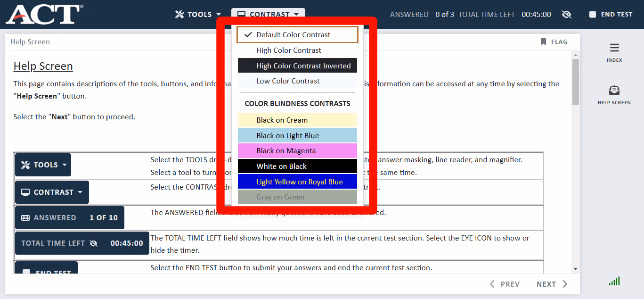The height and width of the screenshot is (299, 644).
Task: Apply Gray on Green contrast
Action: (297, 197)
